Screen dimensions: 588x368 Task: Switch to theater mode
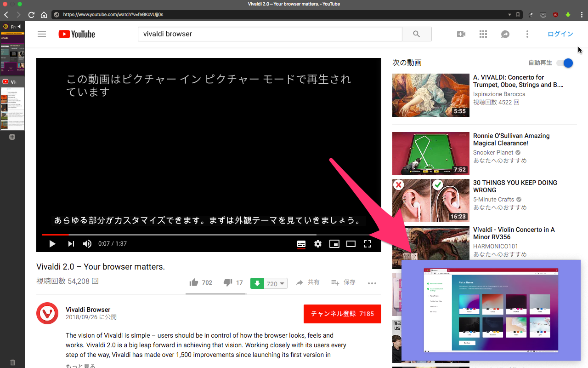[351, 244]
